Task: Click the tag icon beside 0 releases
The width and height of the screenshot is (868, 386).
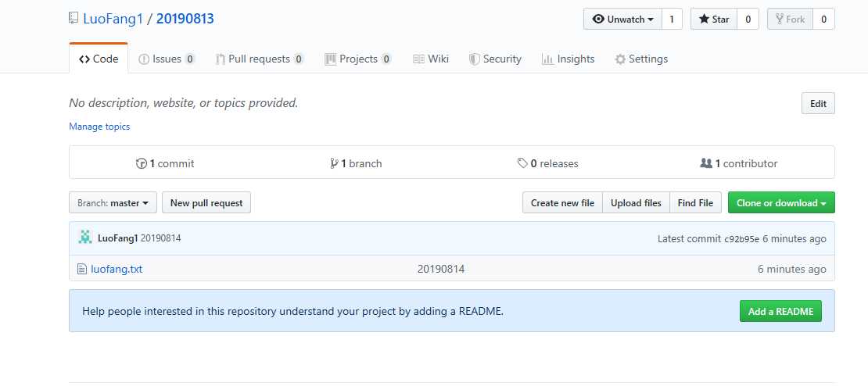Action: pyautogui.click(x=522, y=163)
